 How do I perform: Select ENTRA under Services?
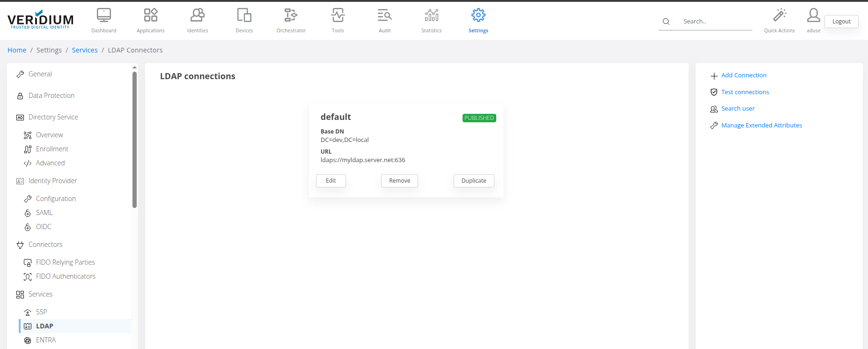[45, 340]
